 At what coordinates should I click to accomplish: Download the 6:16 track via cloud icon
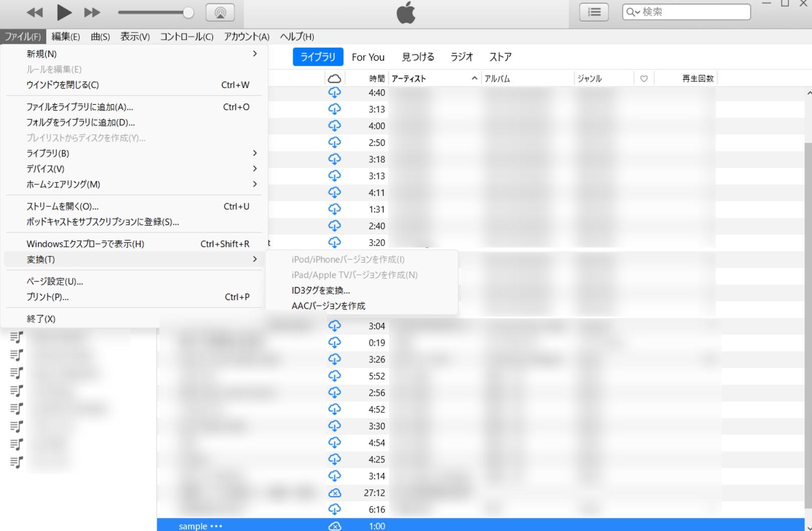click(334, 509)
